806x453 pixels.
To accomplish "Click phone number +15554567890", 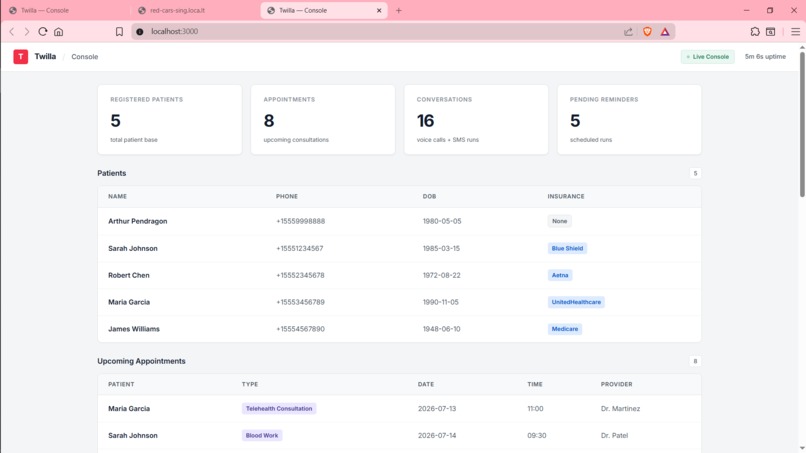I will tap(300, 329).
